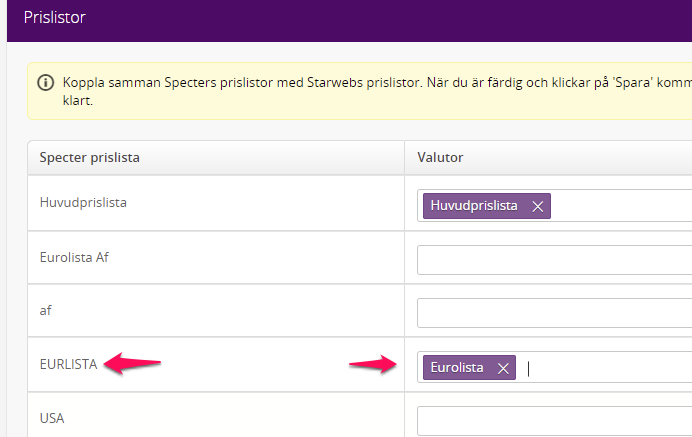Select the EURLISTA row label
This screenshot has height=437, width=692.
tap(68, 364)
